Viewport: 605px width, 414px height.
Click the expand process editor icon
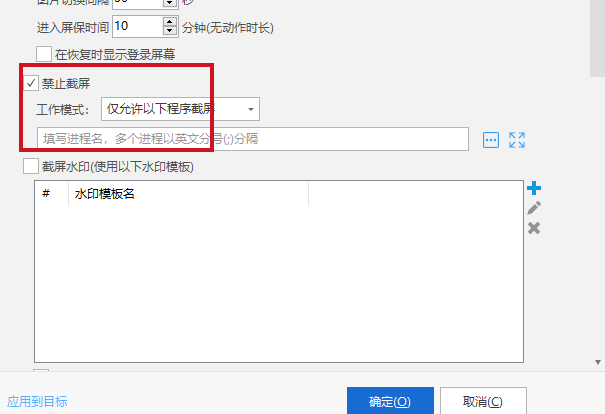point(517,140)
